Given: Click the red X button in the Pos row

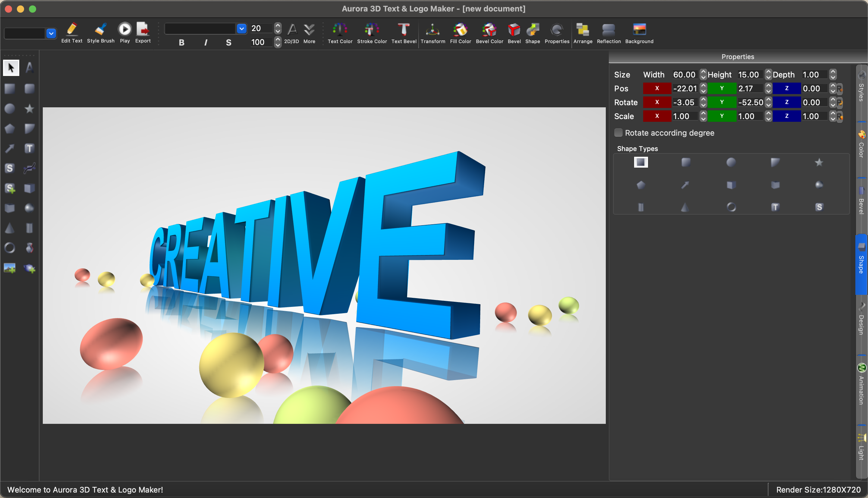Looking at the screenshot, I should coord(657,88).
